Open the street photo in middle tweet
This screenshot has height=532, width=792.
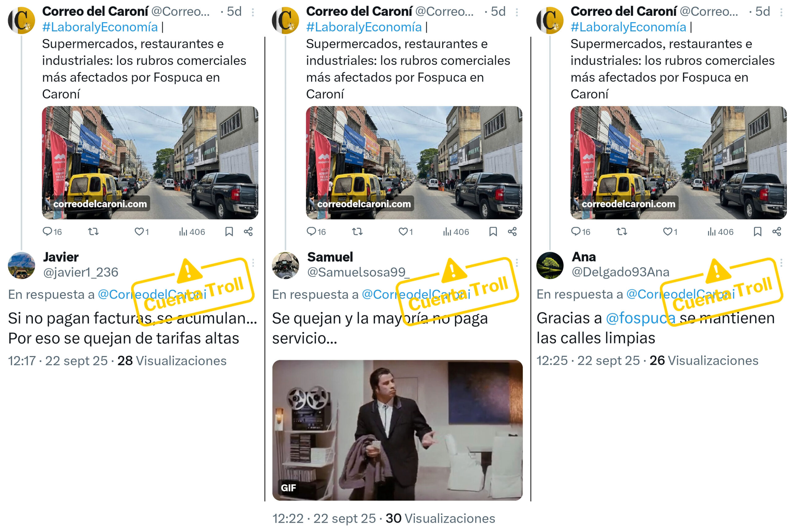pyautogui.click(x=414, y=163)
